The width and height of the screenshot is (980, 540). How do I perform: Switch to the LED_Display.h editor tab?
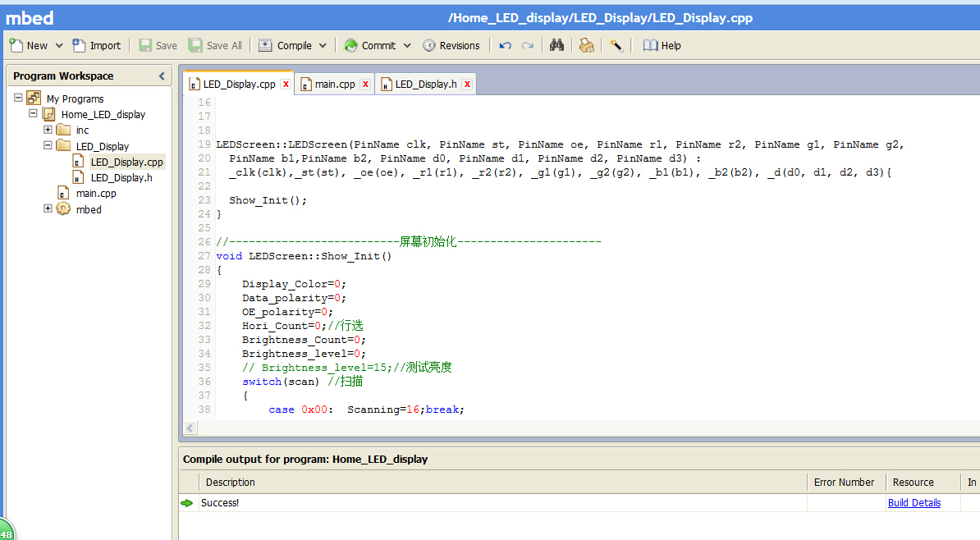(426, 85)
